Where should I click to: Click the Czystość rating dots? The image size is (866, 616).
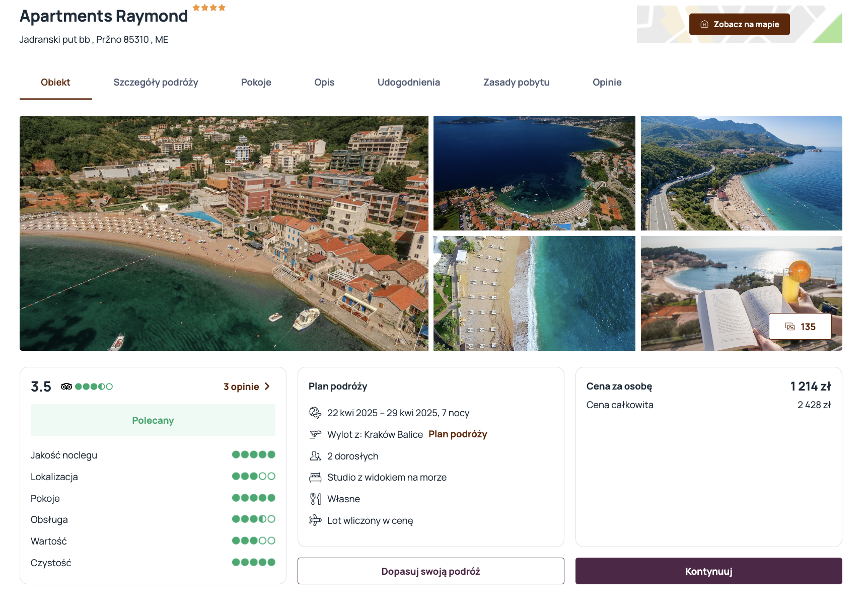pos(253,562)
